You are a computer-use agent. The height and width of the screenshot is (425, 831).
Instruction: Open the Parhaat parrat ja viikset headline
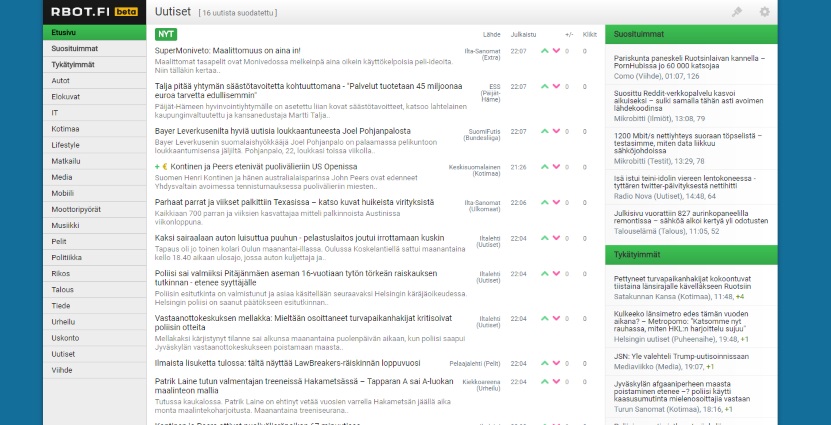click(294, 202)
